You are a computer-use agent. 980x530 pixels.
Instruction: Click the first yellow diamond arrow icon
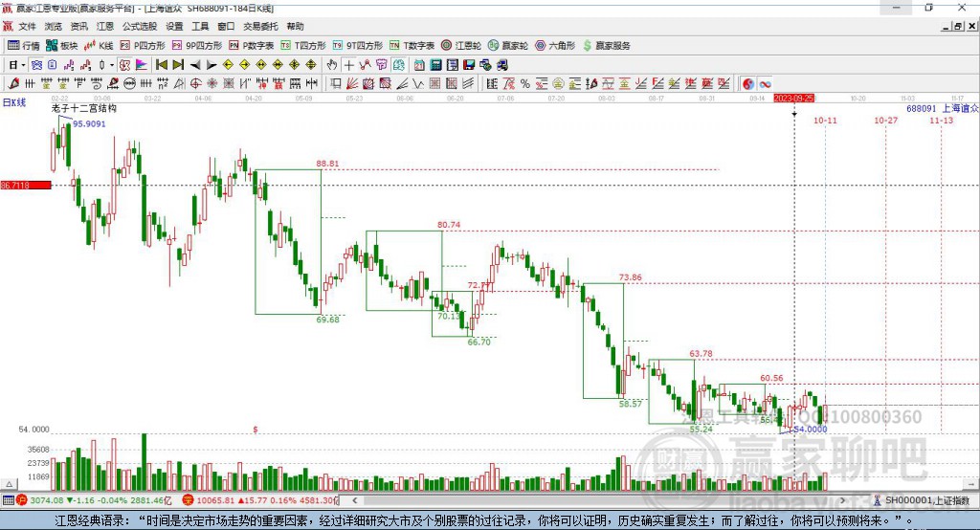click(x=228, y=65)
